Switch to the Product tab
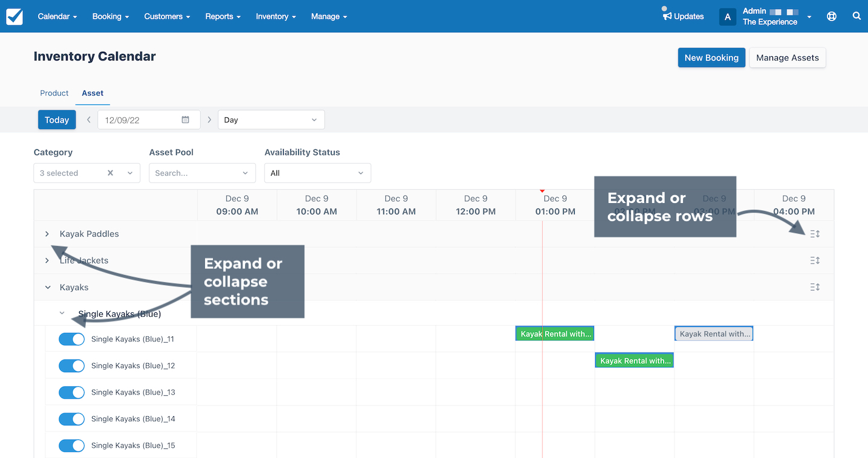 click(x=54, y=93)
